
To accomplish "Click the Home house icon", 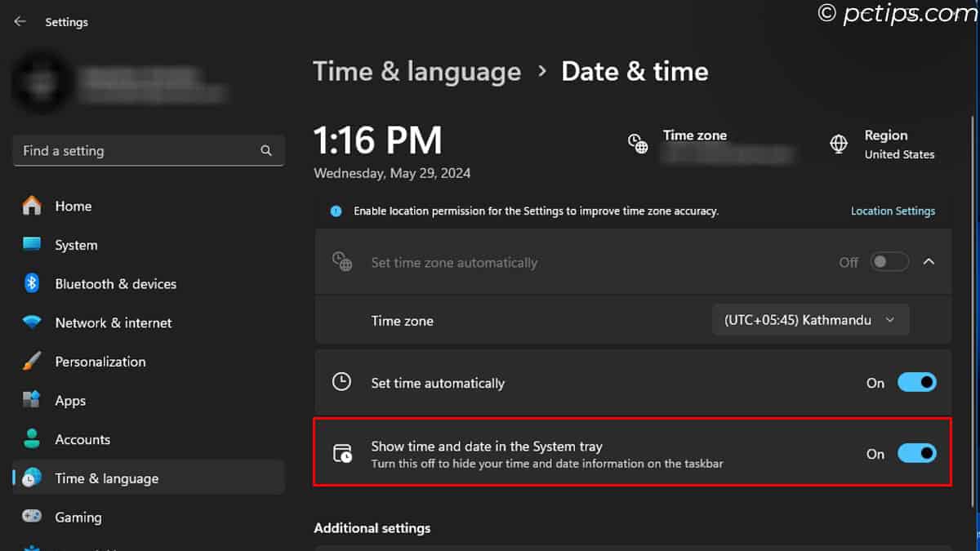I will (32, 207).
